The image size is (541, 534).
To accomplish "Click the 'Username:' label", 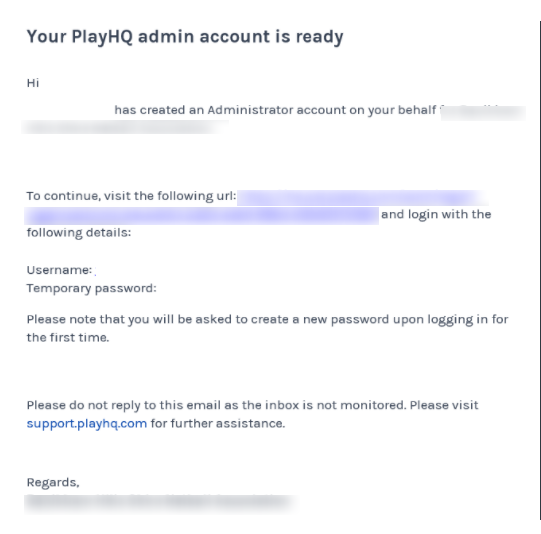I will 59,270.
